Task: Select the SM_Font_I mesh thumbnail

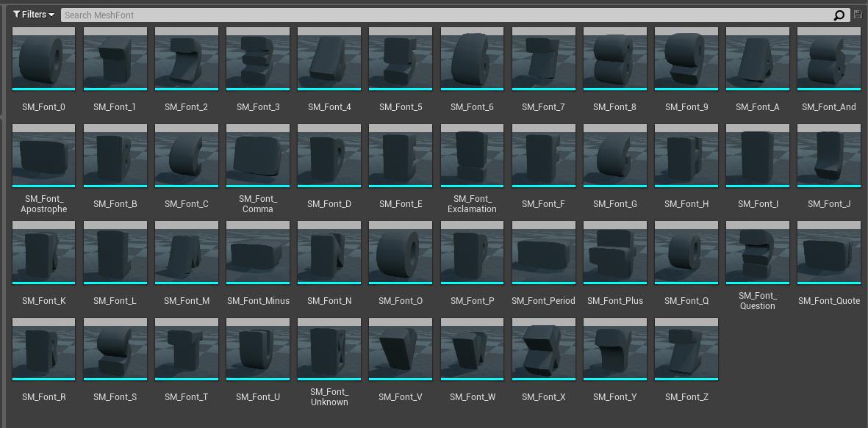Action: pyautogui.click(x=758, y=156)
